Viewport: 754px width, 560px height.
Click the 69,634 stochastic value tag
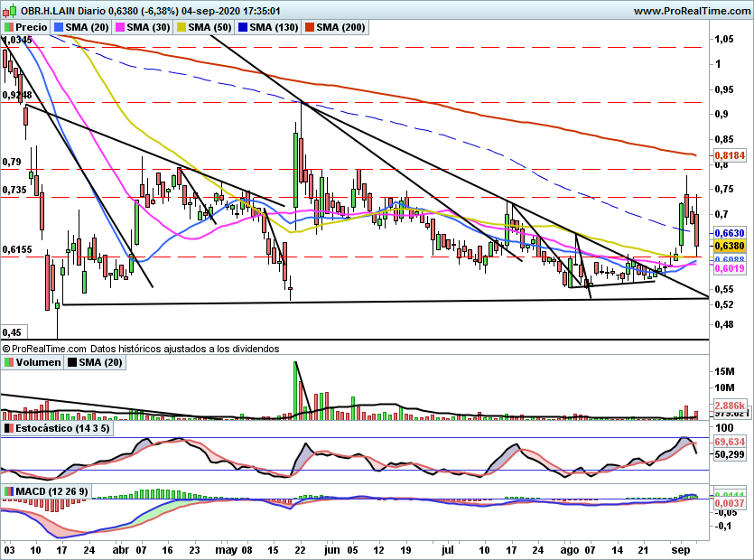click(728, 443)
